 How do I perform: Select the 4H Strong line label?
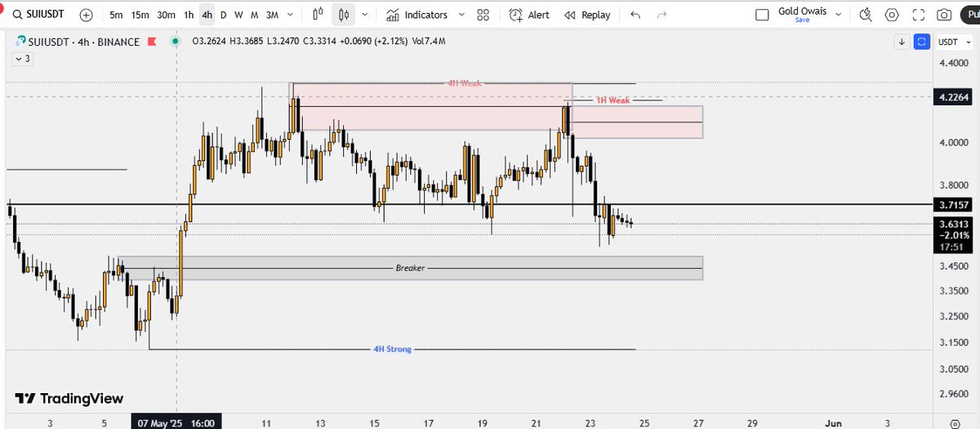[x=392, y=349]
